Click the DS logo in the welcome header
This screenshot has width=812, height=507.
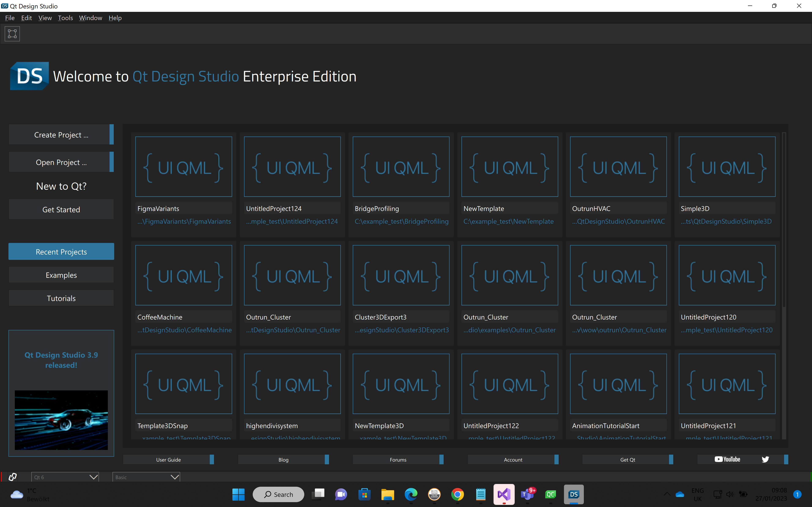coord(30,76)
